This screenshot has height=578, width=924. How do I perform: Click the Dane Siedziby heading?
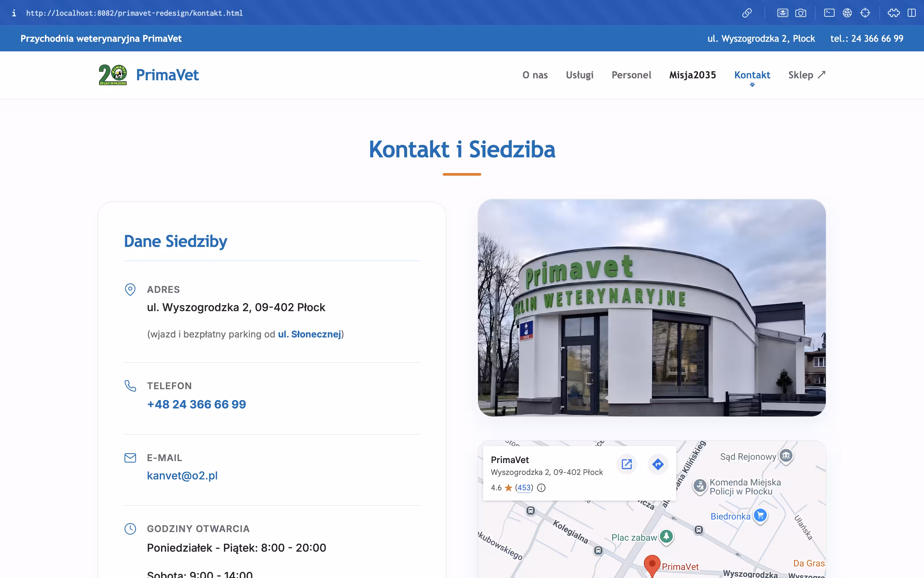click(x=175, y=241)
